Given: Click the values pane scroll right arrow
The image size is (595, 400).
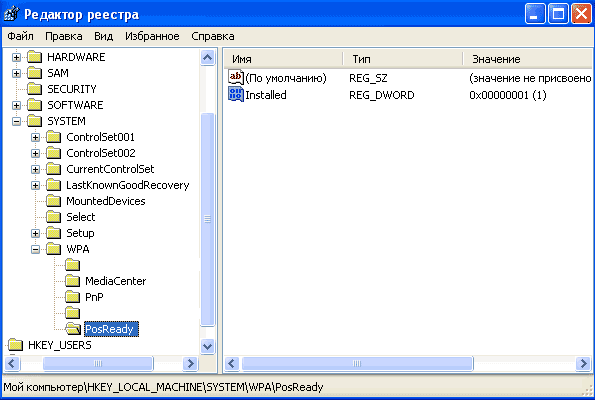Looking at the screenshot, I should click(x=584, y=364).
